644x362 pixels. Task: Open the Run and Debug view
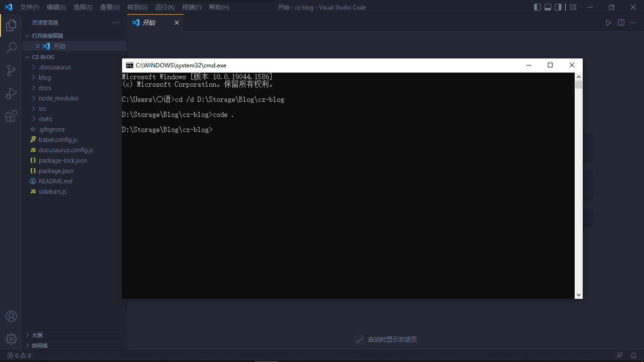[x=11, y=93]
